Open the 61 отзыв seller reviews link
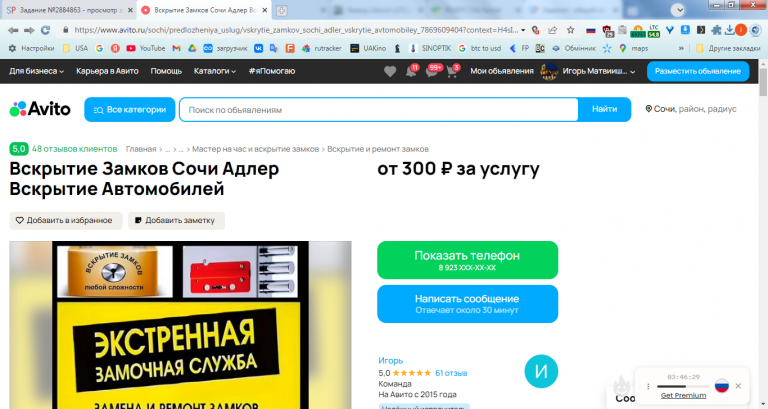The image size is (768, 409). (x=451, y=373)
